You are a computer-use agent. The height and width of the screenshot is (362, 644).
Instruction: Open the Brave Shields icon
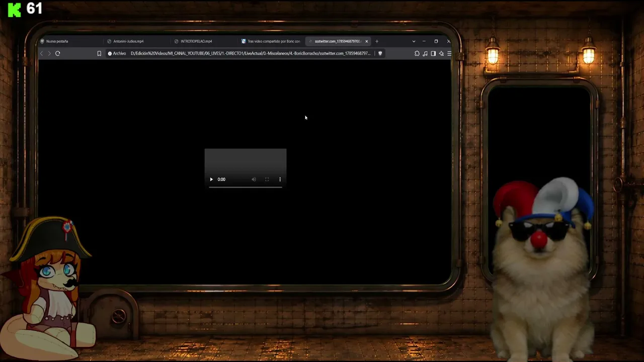(x=380, y=53)
